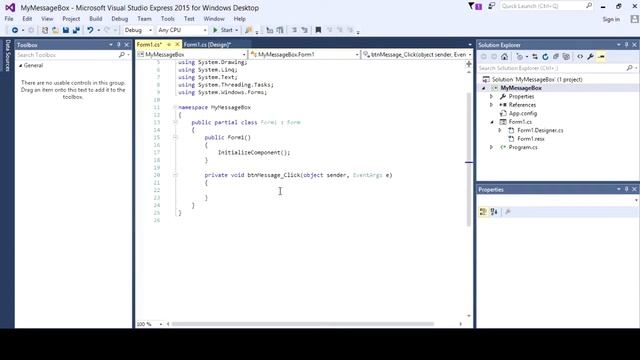Click the View Code icon in Solution Explorer
Screen dimensions: 640x360
click(x=580, y=57)
